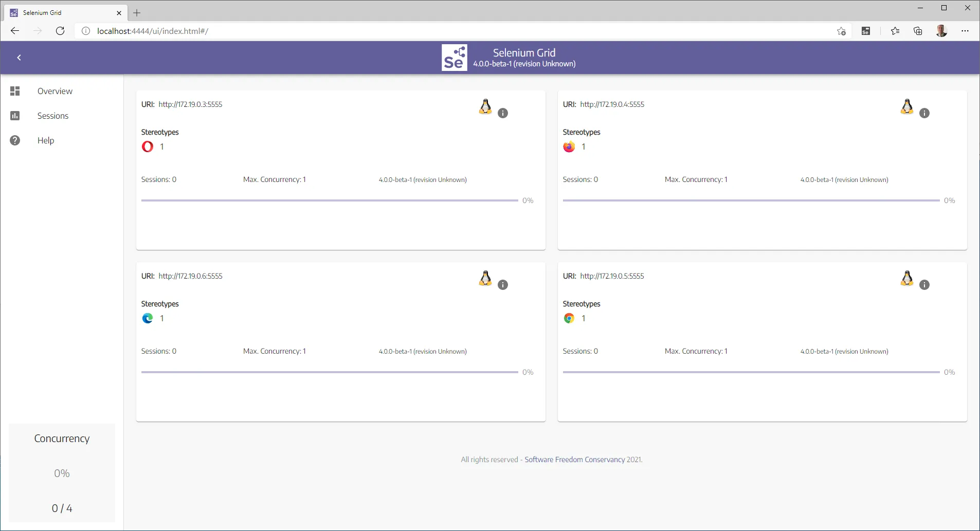Click the node URI http://172.19.0.3:5555
The width and height of the screenshot is (980, 531).
[190, 104]
